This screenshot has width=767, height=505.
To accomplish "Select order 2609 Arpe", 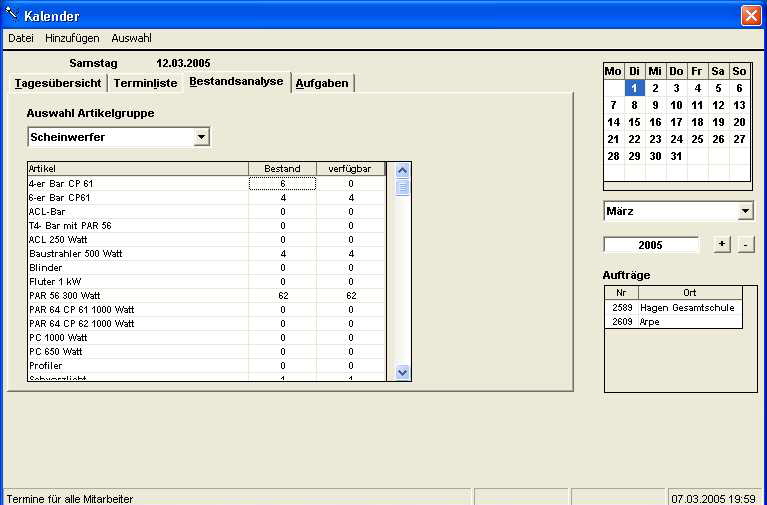I will point(674,322).
